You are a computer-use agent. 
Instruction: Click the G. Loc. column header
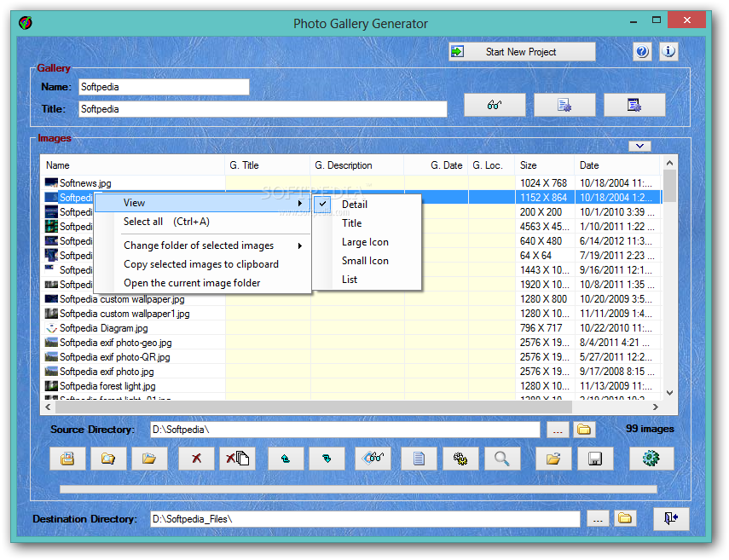(491, 165)
